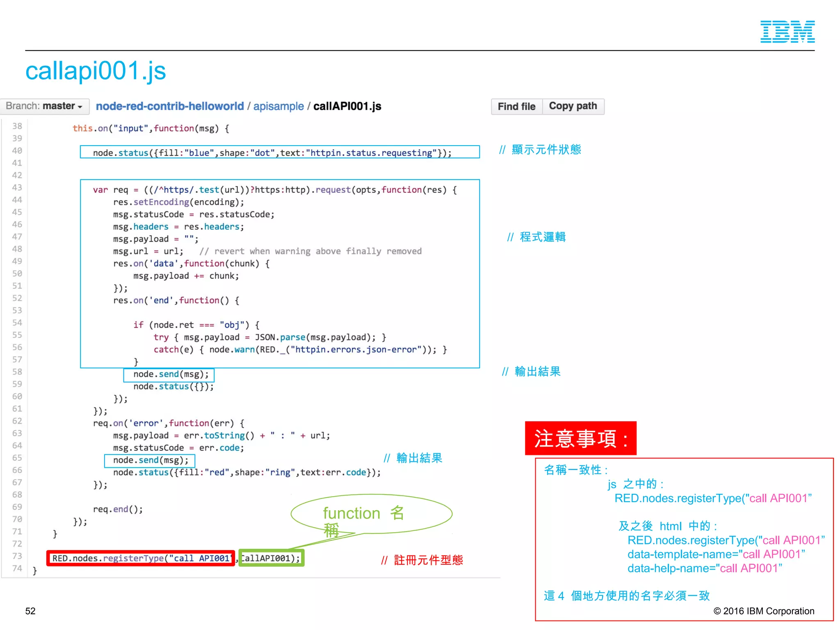Select line number 43
This screenshot has width=840, height=630.
coord(17,188)
